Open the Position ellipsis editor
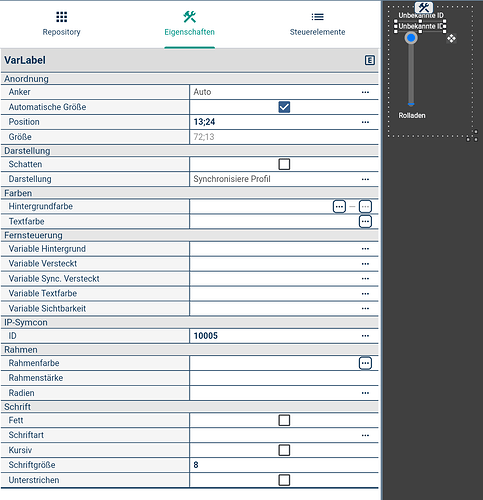Screen dimensions: 483x500 point(365,122)
